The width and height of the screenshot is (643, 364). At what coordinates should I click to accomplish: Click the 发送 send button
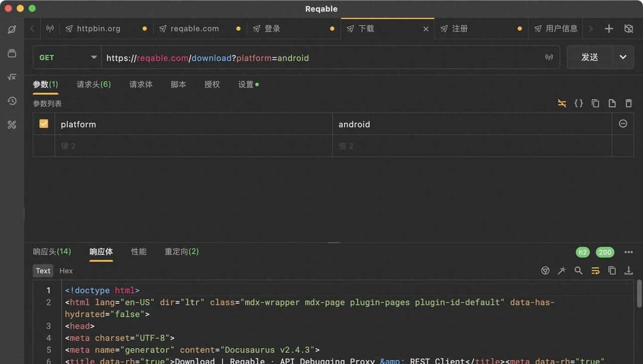(x=590, y=57)
